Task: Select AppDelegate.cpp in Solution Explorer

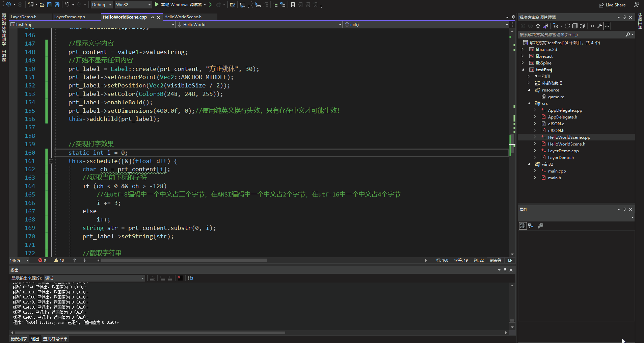Action: tap(565, 110)
